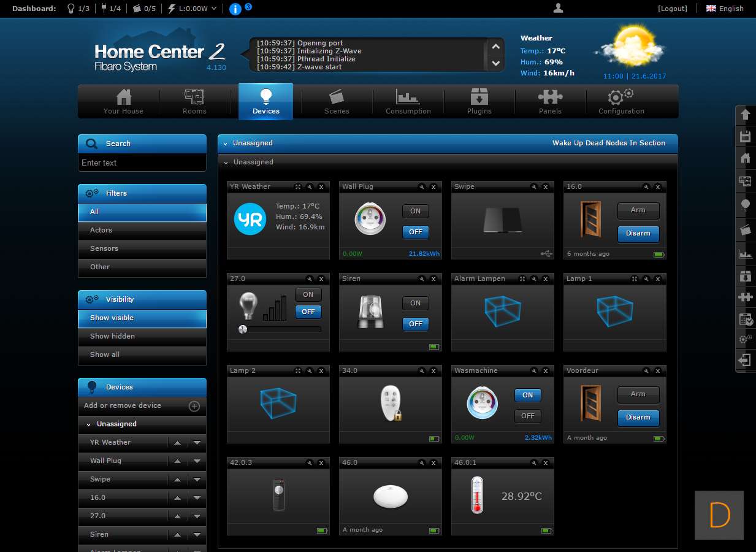
Task: Click the Search text input field
Action: click(142, 163)
